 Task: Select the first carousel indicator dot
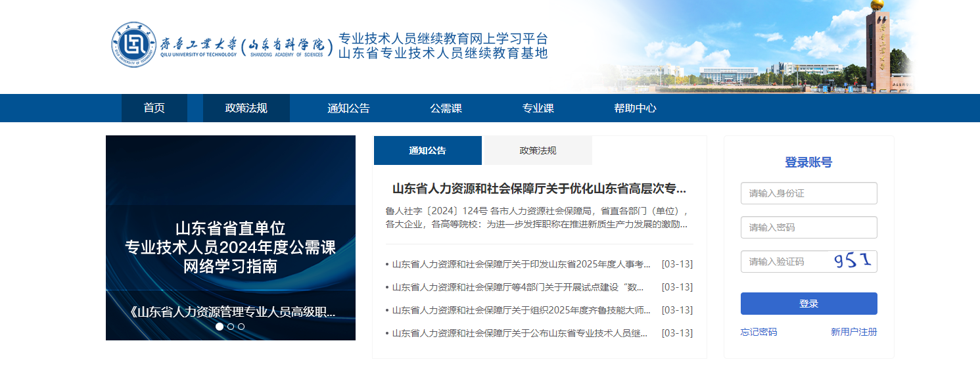click(220, 326)
